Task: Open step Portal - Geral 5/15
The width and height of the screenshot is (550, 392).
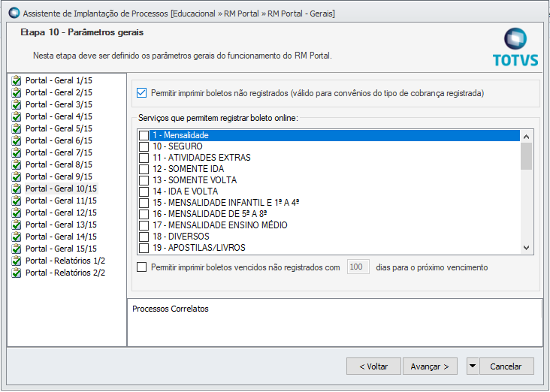Action: click(x=59, y=128)
